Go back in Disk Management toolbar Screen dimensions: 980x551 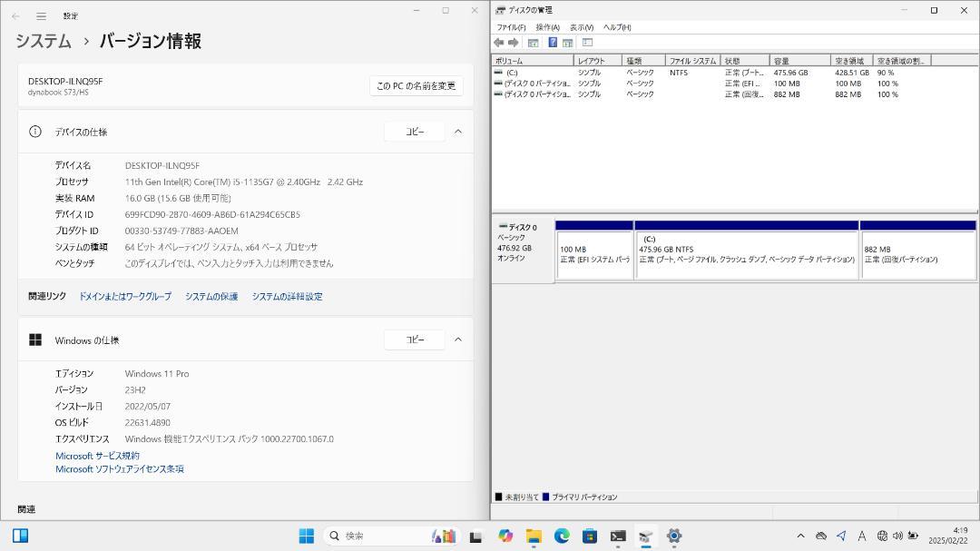point(499,43)
